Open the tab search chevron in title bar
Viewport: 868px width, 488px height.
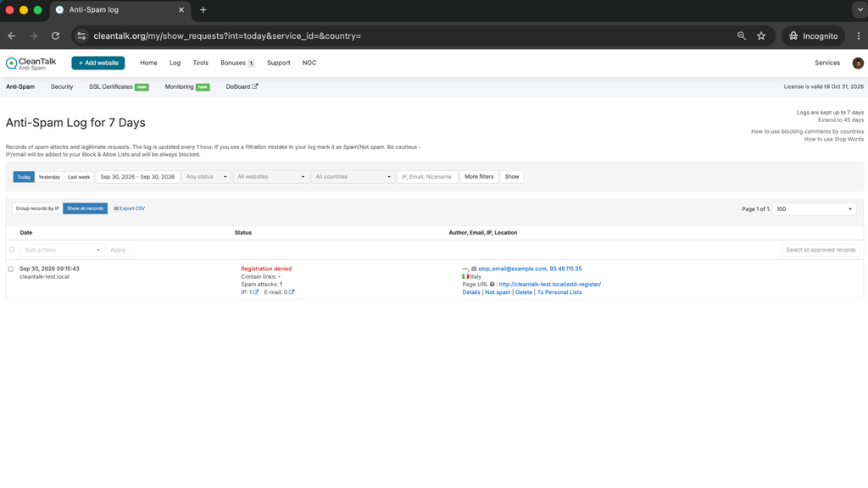[x=860, y=10]
